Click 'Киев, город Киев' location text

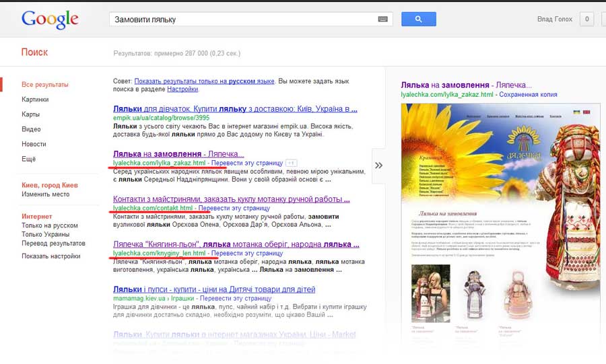(50, 185)
